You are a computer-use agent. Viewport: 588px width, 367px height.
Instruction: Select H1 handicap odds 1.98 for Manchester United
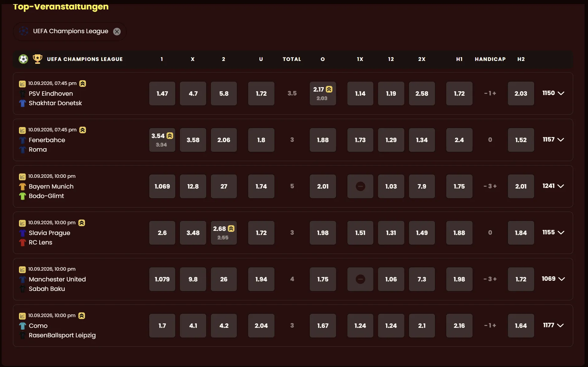(x=459, y=279)
